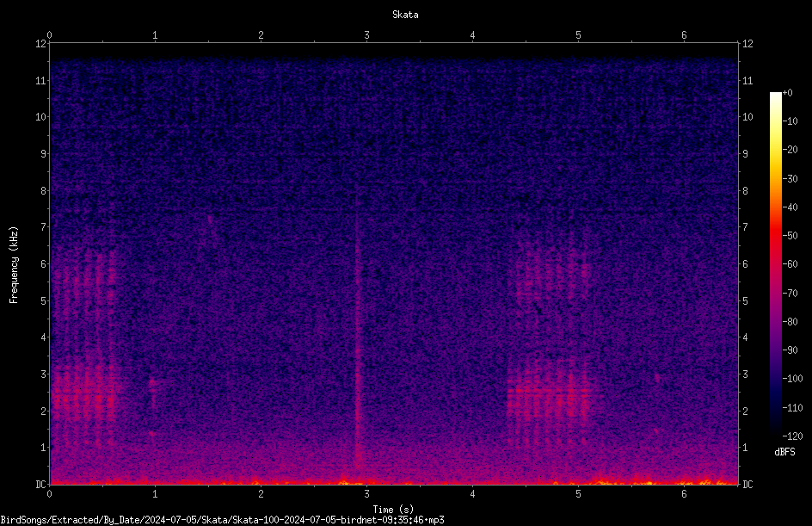Click the "-110" value on the color scale

click(792, 408)
